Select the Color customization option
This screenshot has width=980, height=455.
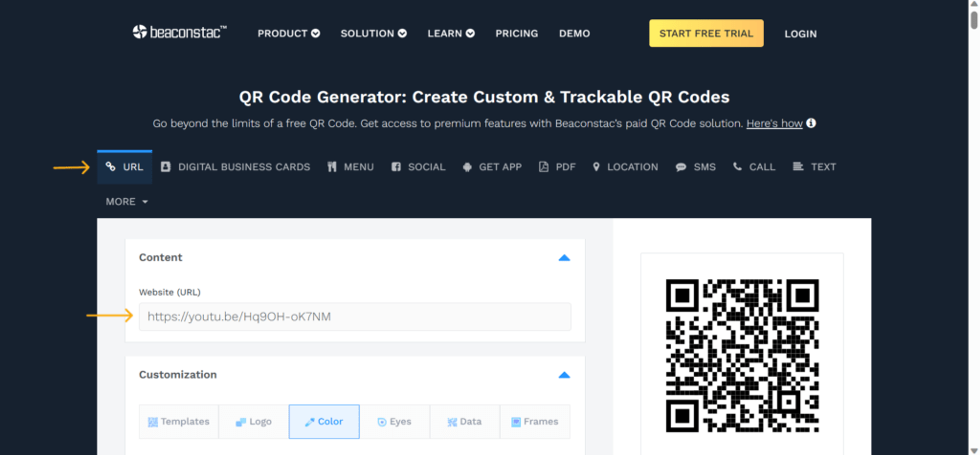324,422
